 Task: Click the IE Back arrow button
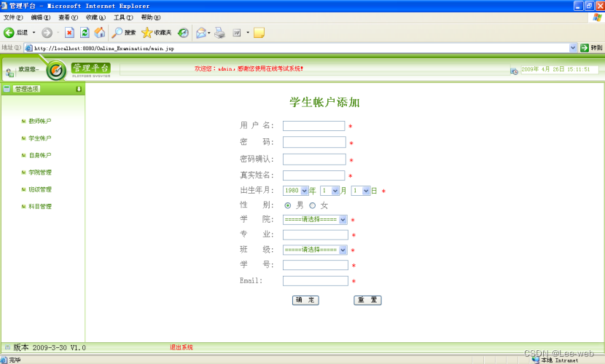(9, 33)
